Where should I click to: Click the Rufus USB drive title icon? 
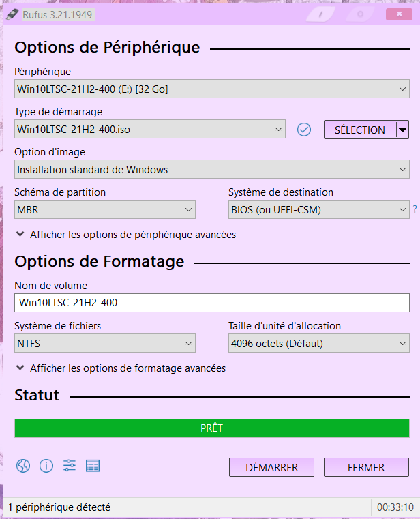click(x=12, y=14)
